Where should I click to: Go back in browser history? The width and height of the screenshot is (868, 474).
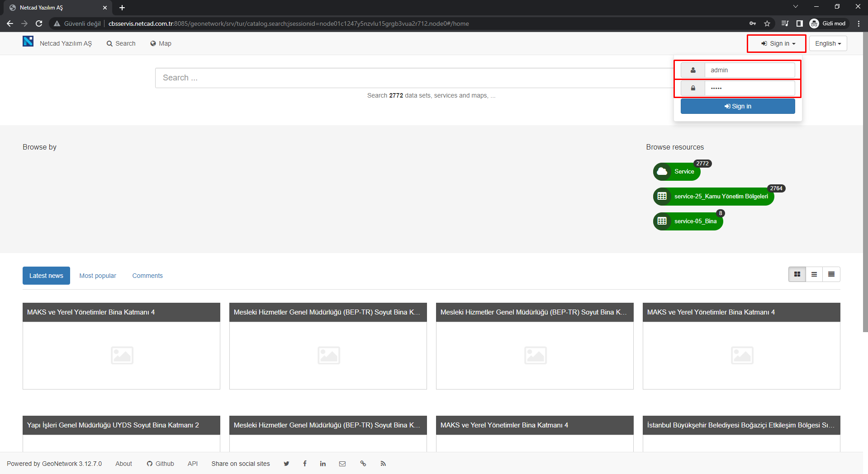(x=10, y=23)
